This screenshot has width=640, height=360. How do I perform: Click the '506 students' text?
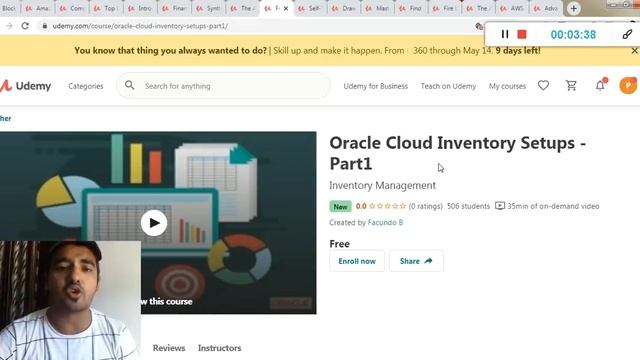coord(468,206)
